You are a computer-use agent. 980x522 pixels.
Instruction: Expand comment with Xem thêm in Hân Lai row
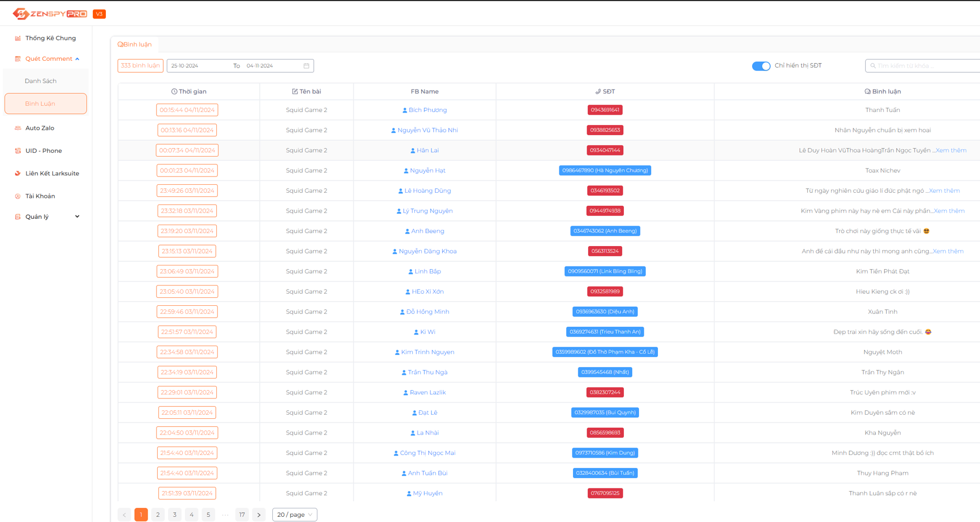[951, 150]
